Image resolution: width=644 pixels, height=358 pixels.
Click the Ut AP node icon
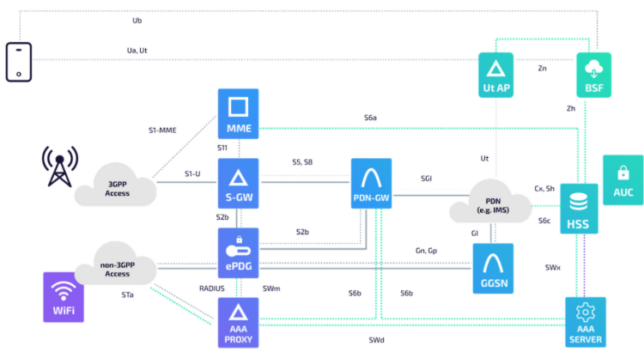(495, 75)
